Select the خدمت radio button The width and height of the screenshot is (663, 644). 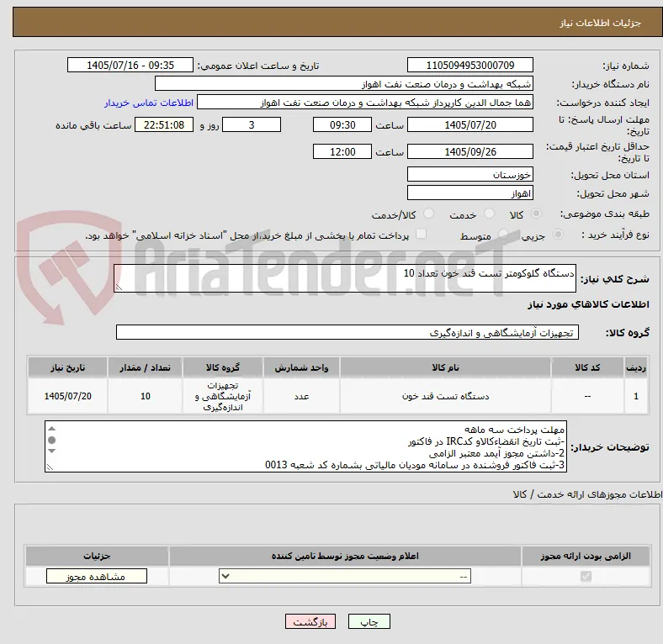(x=489, y=214)
